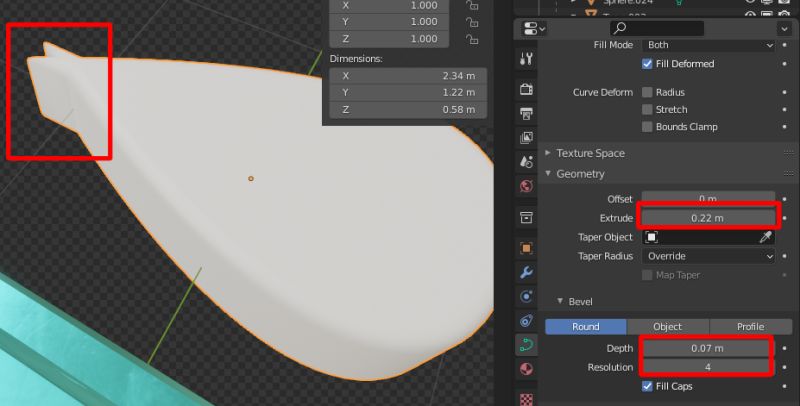Open the Modifiers wrench tab
This screenshot has width=800, height=406.
[x=526, y=272]
